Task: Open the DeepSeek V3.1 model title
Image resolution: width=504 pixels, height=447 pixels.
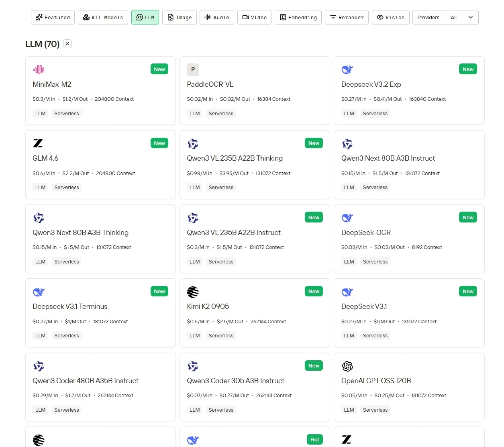Action: [364, 306]
